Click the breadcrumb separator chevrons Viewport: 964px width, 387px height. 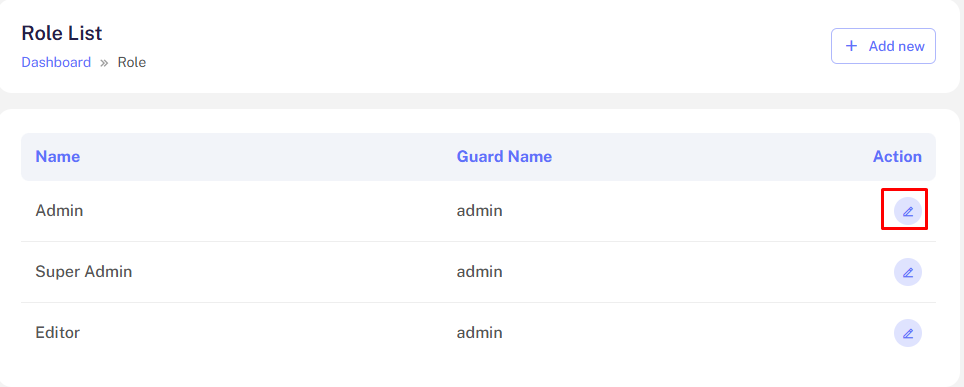point(104,63)
